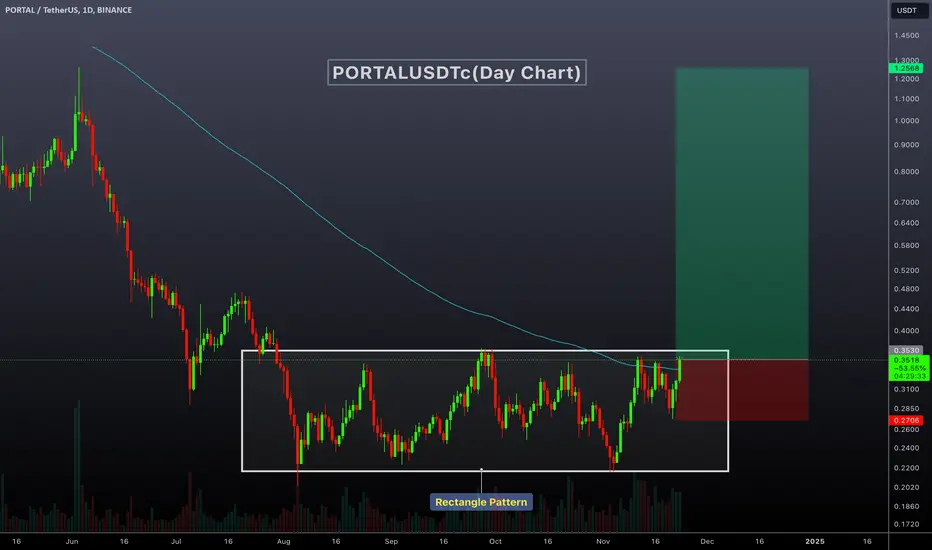Image resolution: width=932 pixels, height=550 pixels.
Task: Click the Rectangle Pattern callout label
Action: tap(481, 502)
